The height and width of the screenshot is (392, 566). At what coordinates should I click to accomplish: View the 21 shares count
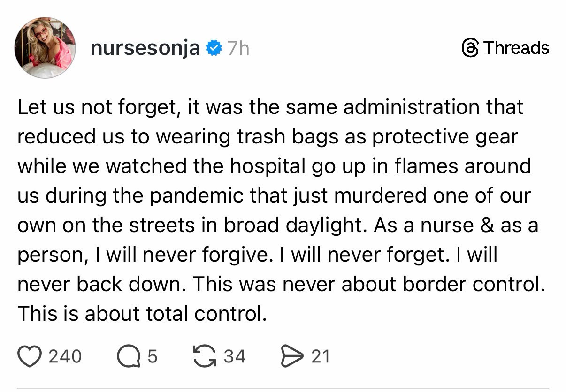click(x=321, y=356)
